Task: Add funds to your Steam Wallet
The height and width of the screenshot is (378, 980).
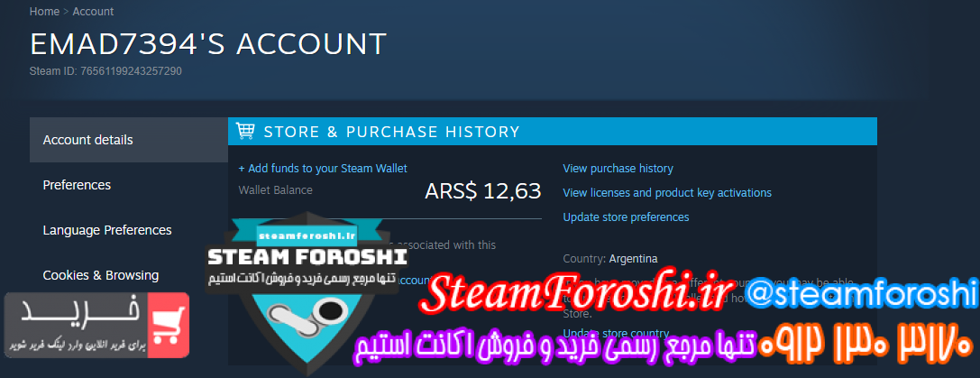Action: (x=323, y=169)
